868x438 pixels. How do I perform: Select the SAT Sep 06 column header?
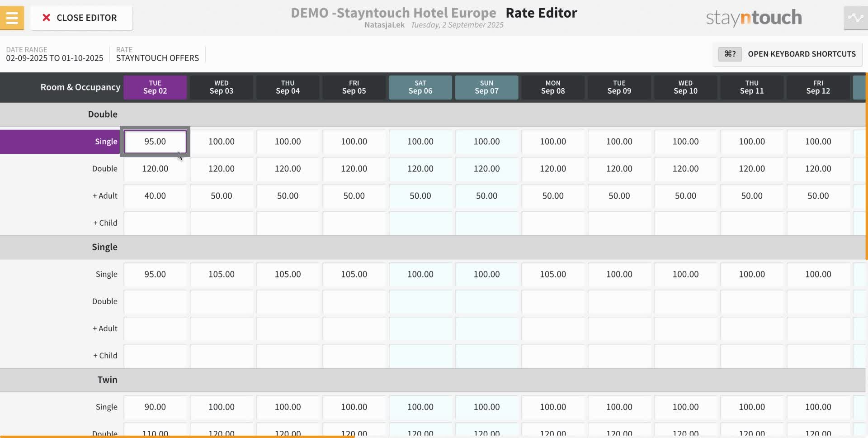[420, 87]
